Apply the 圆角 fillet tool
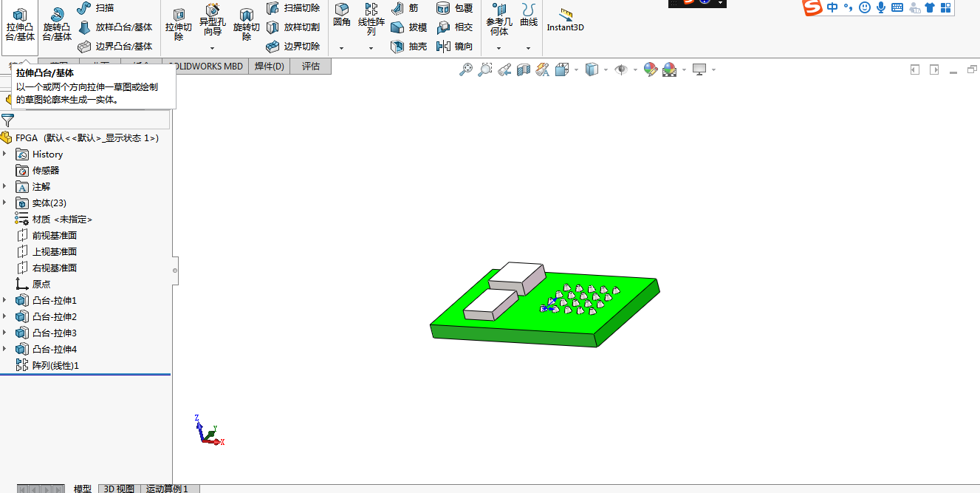This screenshot has height=493, width=980. click(342, 15)
